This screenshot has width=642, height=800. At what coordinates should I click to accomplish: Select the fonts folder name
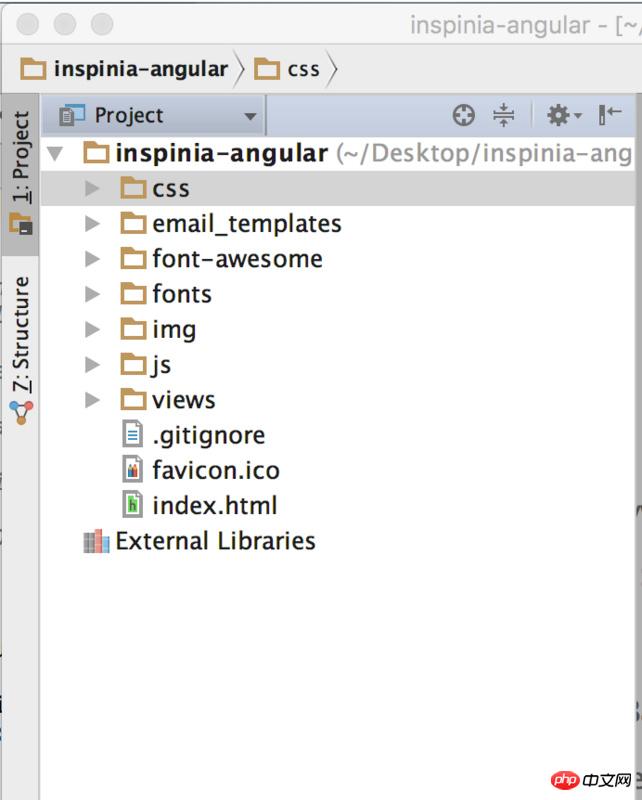[182, 294]
